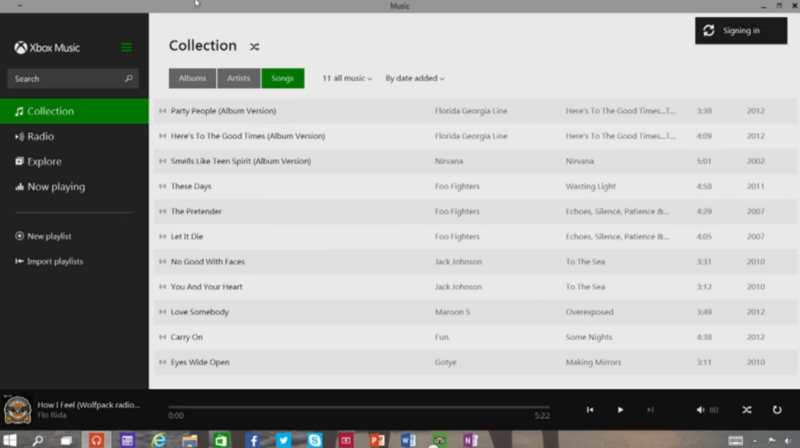
Task: Open PowerPoint from the taskbar
Action: (378, 440)
